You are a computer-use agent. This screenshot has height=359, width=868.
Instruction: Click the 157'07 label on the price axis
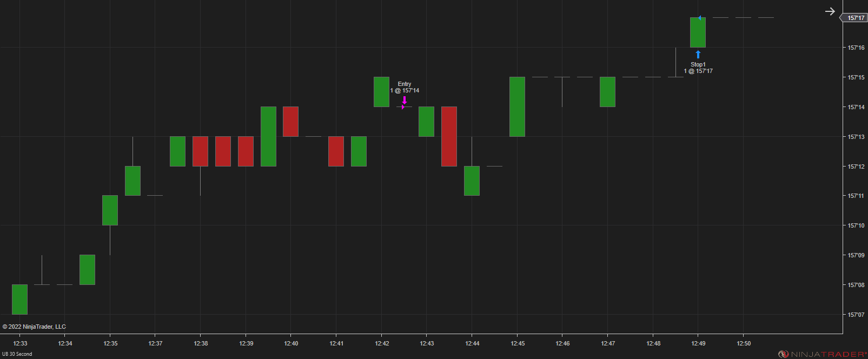856,315
